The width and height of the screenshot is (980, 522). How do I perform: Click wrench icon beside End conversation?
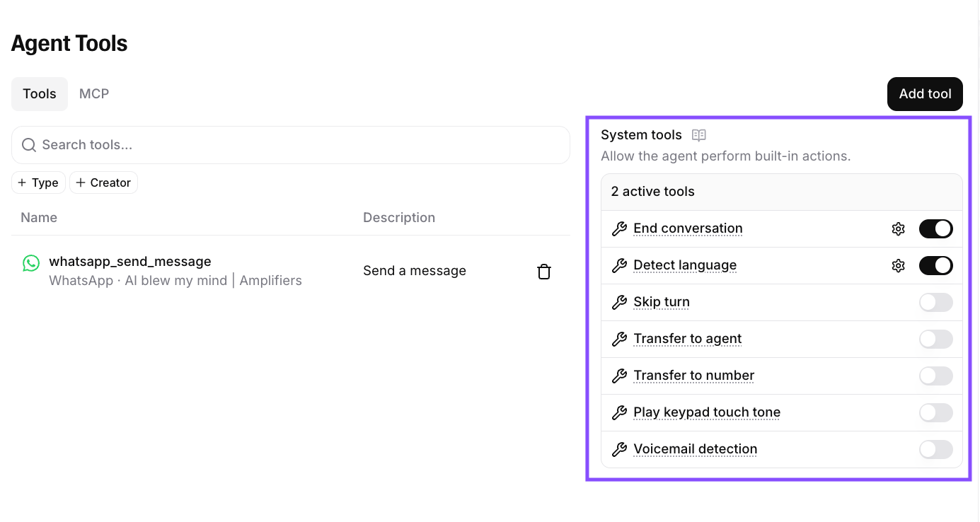[619, 229]
